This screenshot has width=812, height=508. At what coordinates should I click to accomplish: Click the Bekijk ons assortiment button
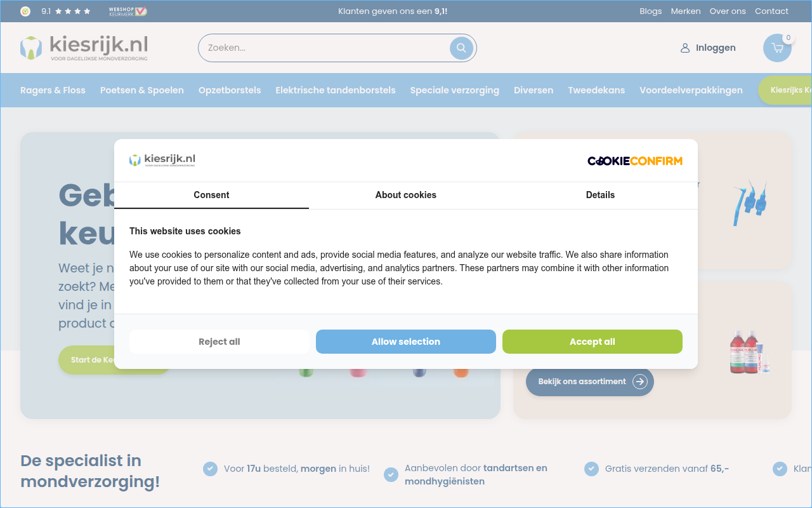pos(590,382)
